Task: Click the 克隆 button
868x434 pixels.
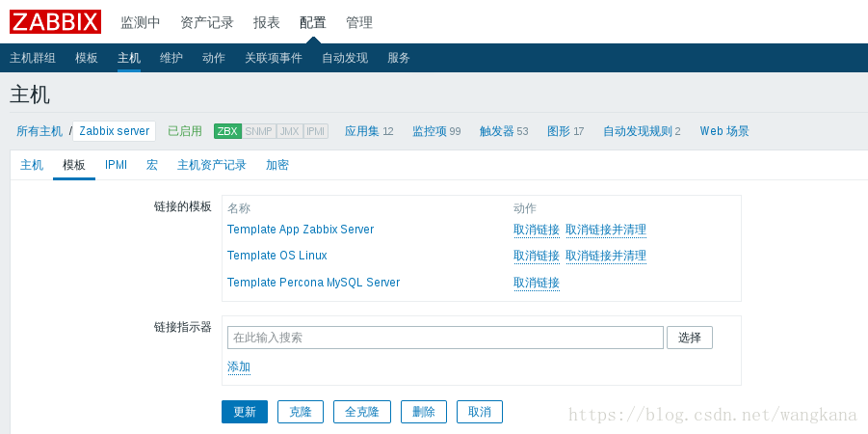Action: coord(301,412)
